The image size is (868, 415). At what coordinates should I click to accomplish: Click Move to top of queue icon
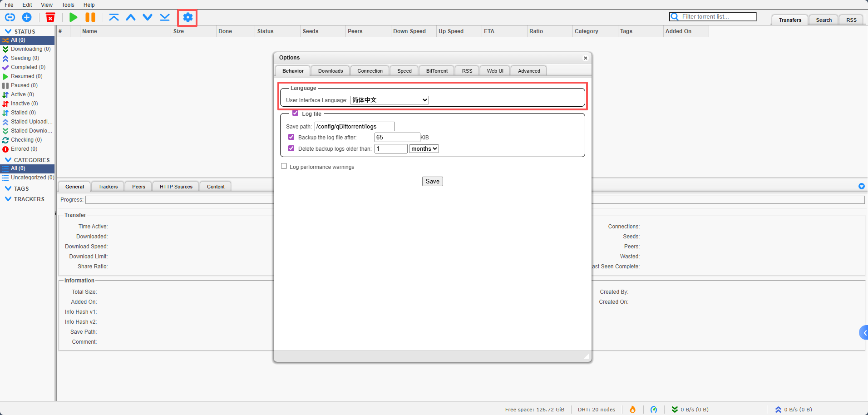pos(114,17)
